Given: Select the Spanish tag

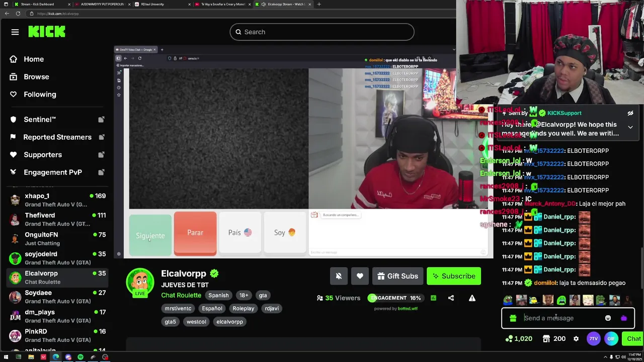Looking at the screenshot, I should click(218, 295).
